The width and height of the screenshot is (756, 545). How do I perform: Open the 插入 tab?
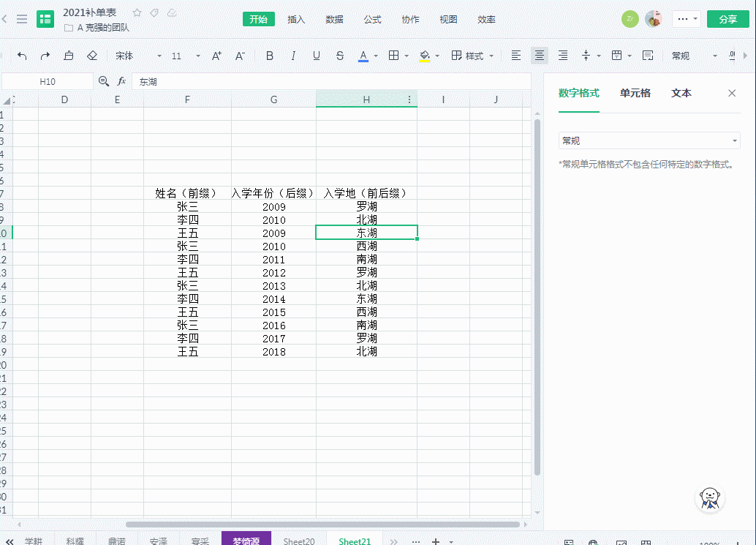[x=296, y=19]
